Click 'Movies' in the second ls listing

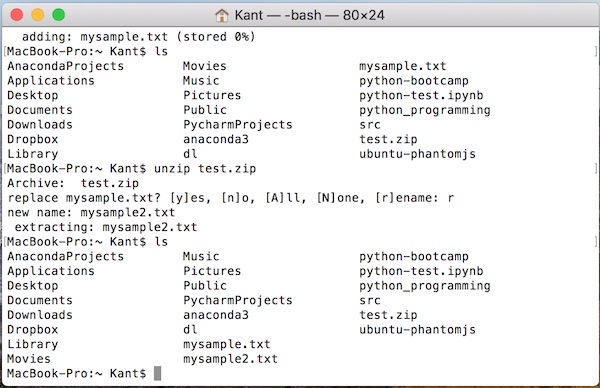click(29, 359)
